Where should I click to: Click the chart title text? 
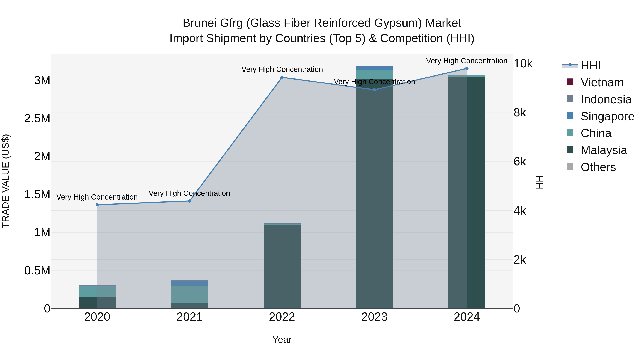(x=322, y=31)
